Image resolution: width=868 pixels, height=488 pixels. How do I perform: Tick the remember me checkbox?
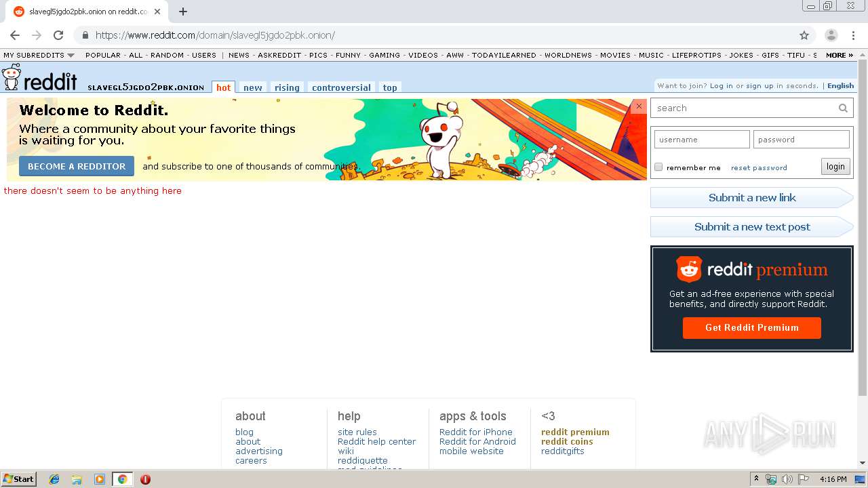click(658, 167)
